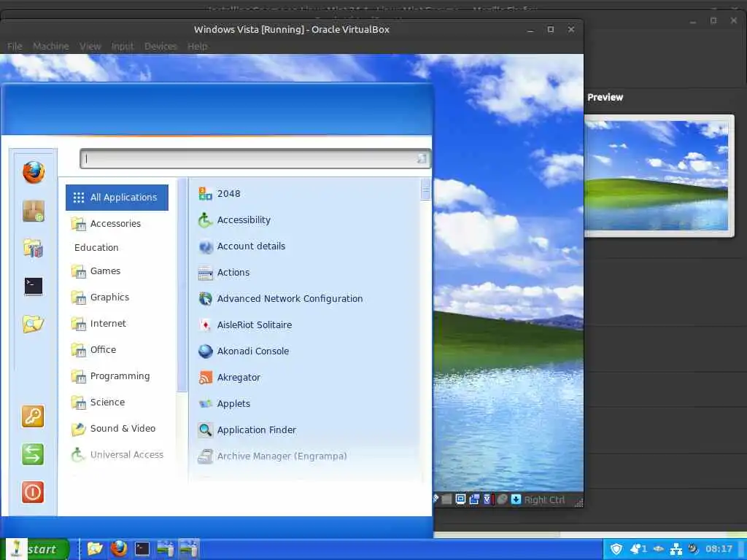Launch Akonadi Console

[x=305, y=351]
